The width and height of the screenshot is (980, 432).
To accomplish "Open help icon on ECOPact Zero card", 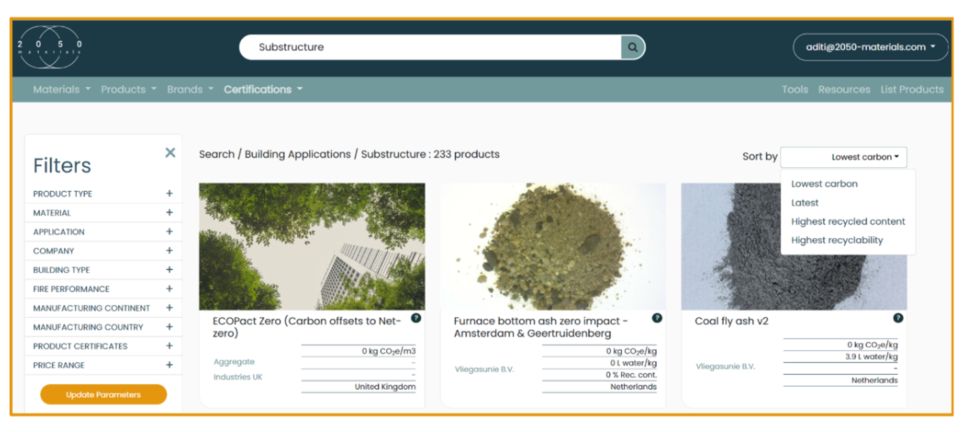I will (416, 318).
